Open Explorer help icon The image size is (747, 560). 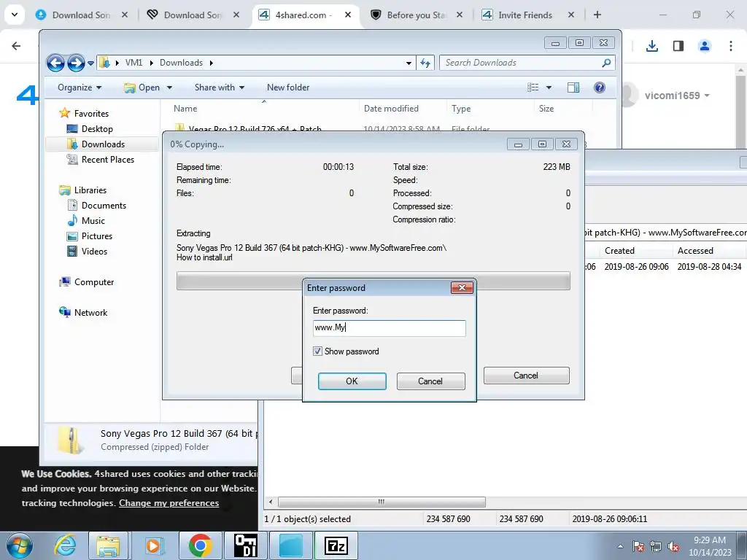(x=600, y=87)
